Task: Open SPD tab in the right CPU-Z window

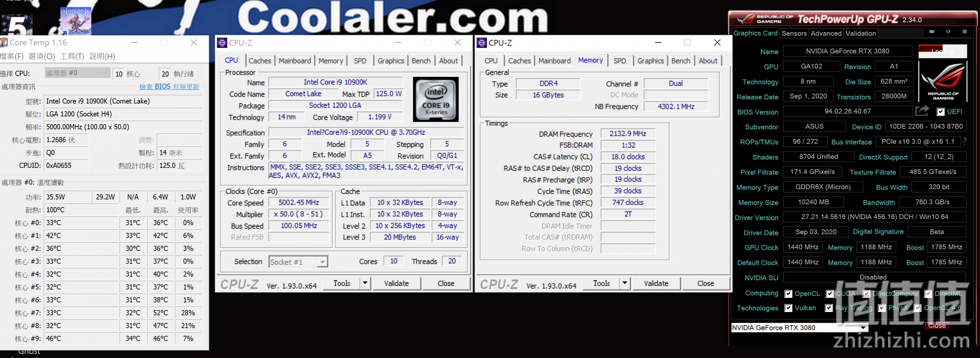Action: tap(619, 61)
